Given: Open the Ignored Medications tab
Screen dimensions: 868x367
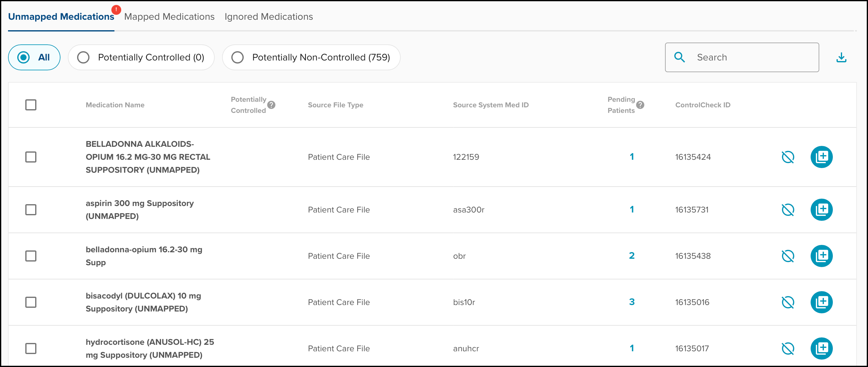Looking at the screenshot, I should click(x=269, y=17).
